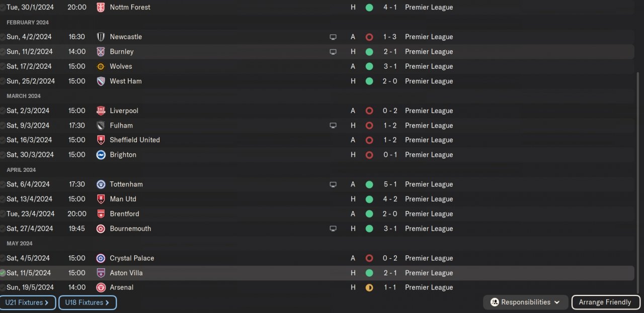The height and width of the screenshot is (313, 644).
Task: Click the TV icon on the Fulham fixture
Action: [x=333, y=126]
